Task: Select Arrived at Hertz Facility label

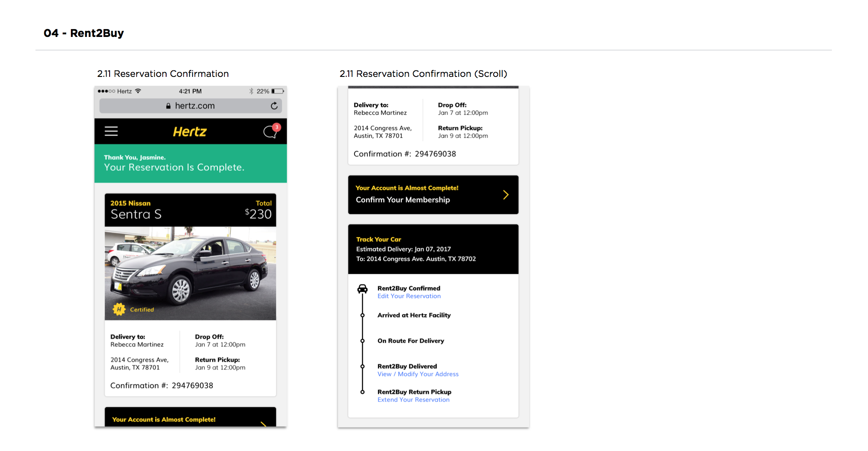Action: [x=414, y=315]
